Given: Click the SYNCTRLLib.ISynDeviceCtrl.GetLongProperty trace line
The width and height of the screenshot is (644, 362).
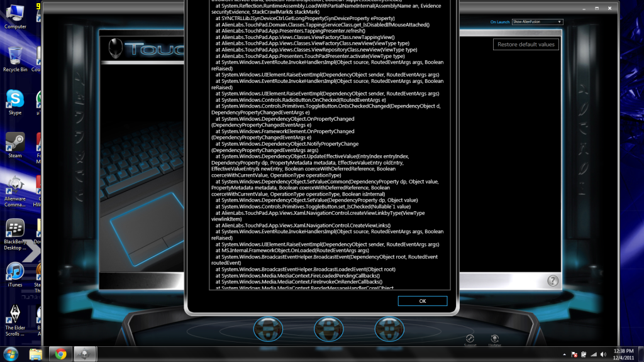Looking at the screenshot, I should [305, 18].
